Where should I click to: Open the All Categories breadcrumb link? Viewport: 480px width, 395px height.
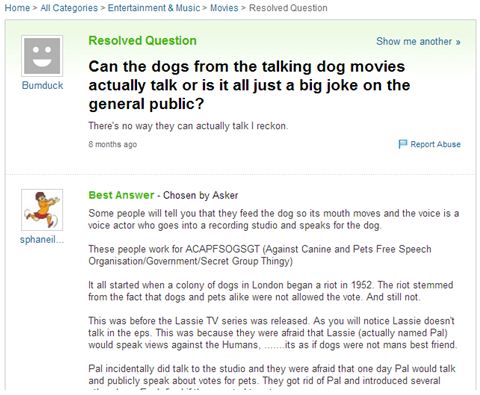coord(69,8)
